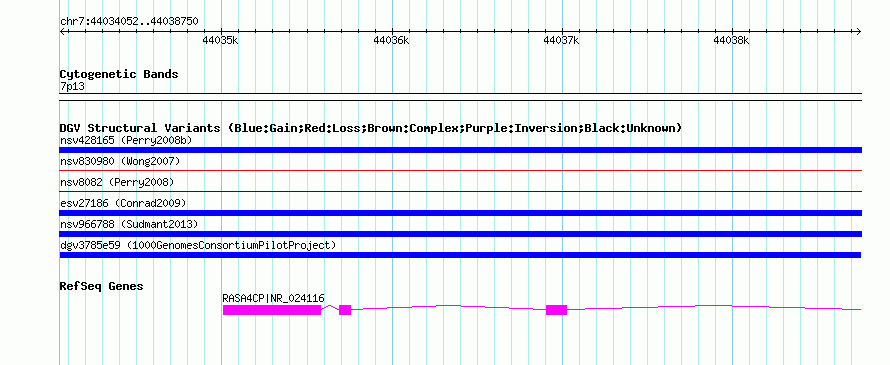Image resolution: width=890 pixels, height=365 pixels.
Task: Click the RASA4CP intron line right of 44038k
Action: 797,308
